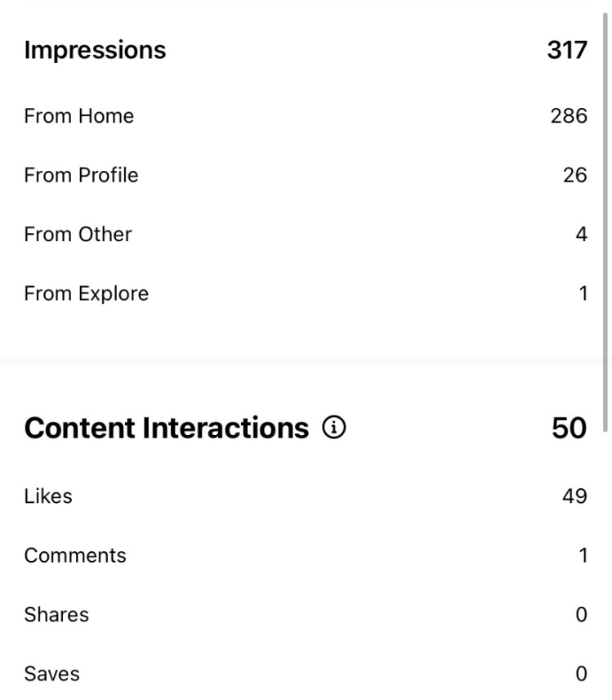This screenshot has height=700, width=612.
Task: Tap the From Explore impressions count
Action: click(583, 294)
